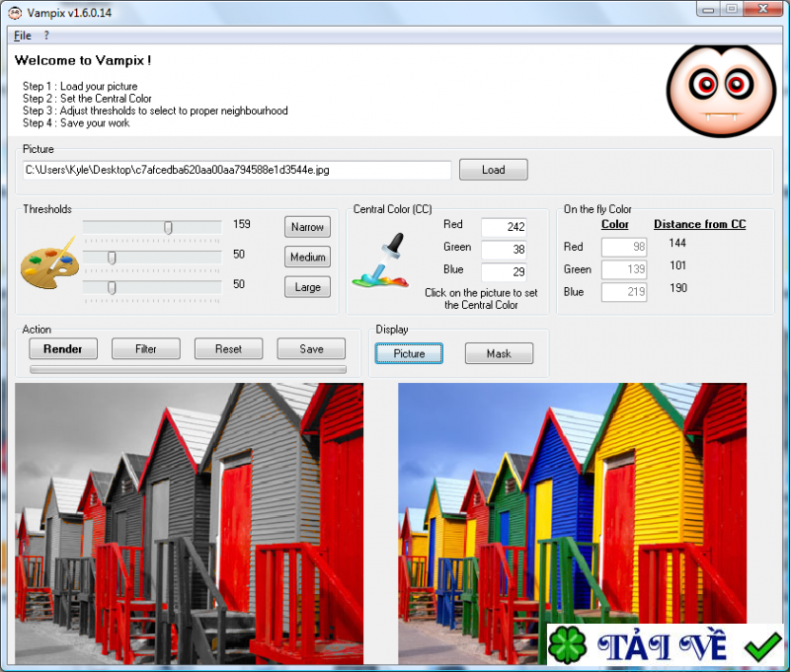Click the Vampix title bar app icon
This screenshot has height=672, width=790.
click(x=16, y=13)
